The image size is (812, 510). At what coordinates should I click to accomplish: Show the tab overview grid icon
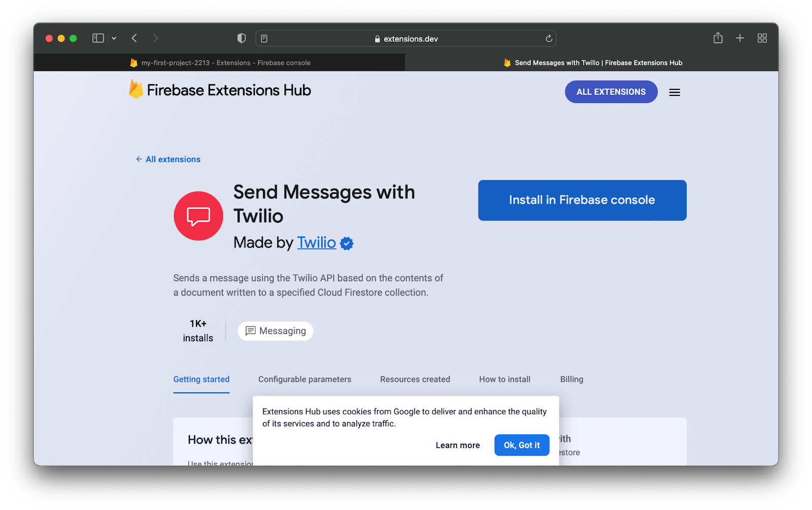click(762, 38)
